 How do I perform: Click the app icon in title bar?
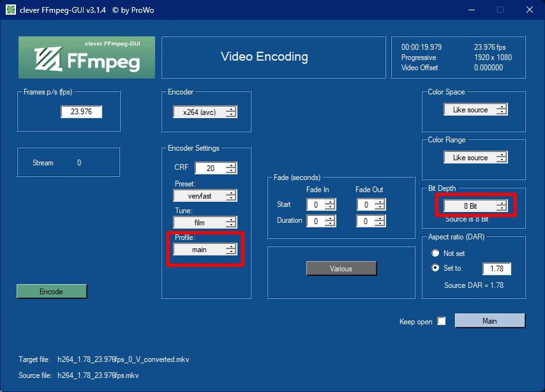(x=11, y=10)
